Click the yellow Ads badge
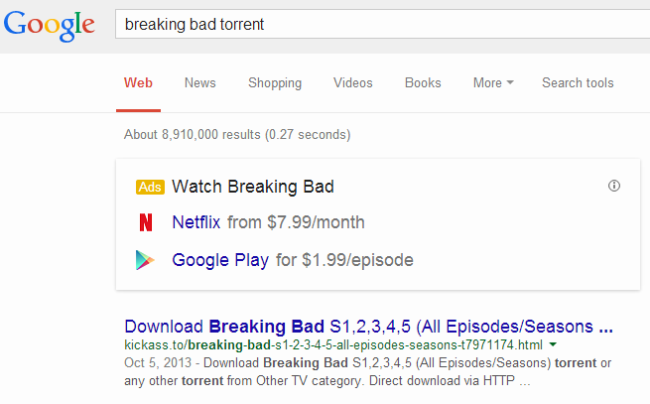This screenshot has width=650, height=404. [150, 187]
